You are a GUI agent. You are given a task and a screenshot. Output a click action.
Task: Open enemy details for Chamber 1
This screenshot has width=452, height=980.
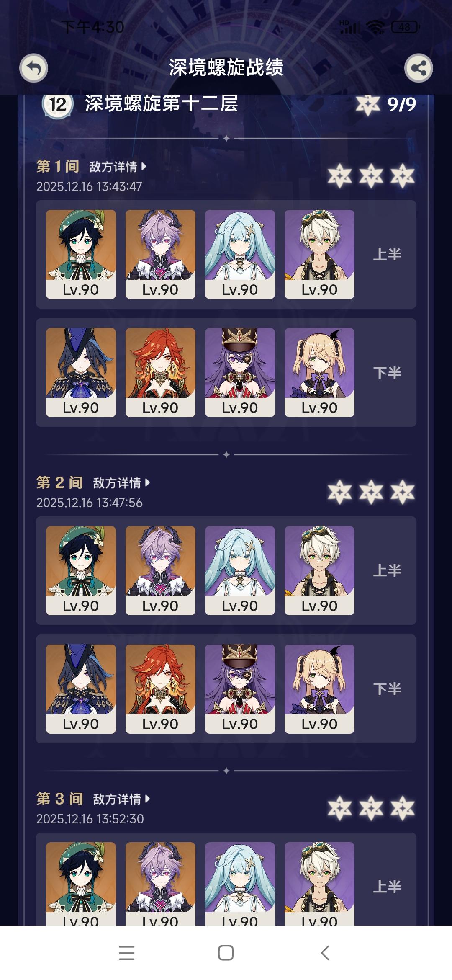[118, 167]
